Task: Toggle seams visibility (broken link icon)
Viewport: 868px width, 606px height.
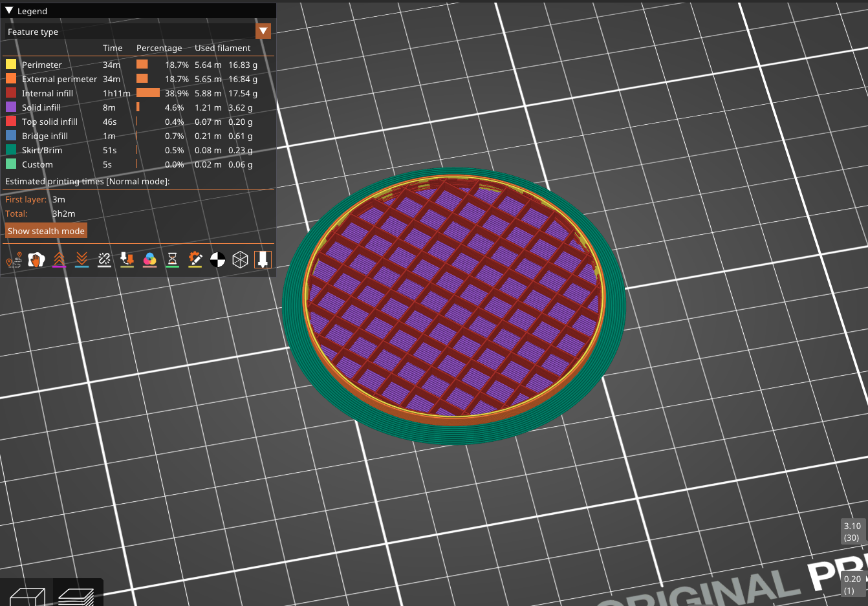Action: coord(104,260)
